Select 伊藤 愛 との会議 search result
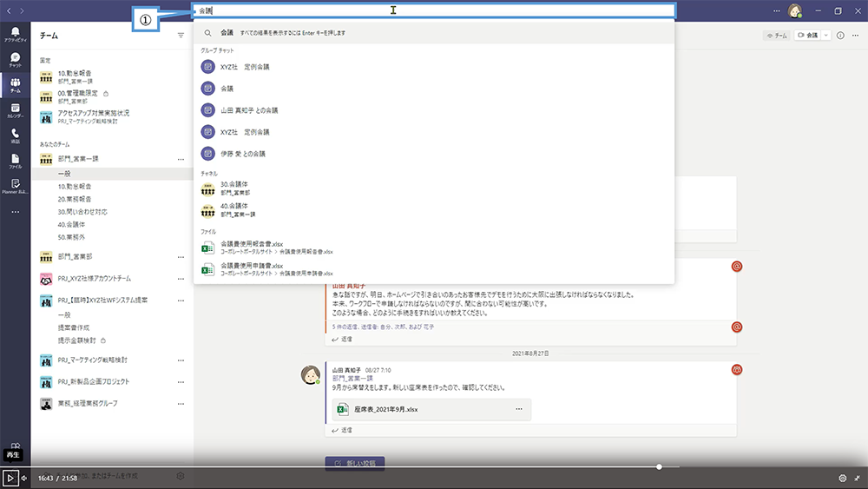Screen dimensions: 868x489 pyautogui.click(x=434, y=154)
